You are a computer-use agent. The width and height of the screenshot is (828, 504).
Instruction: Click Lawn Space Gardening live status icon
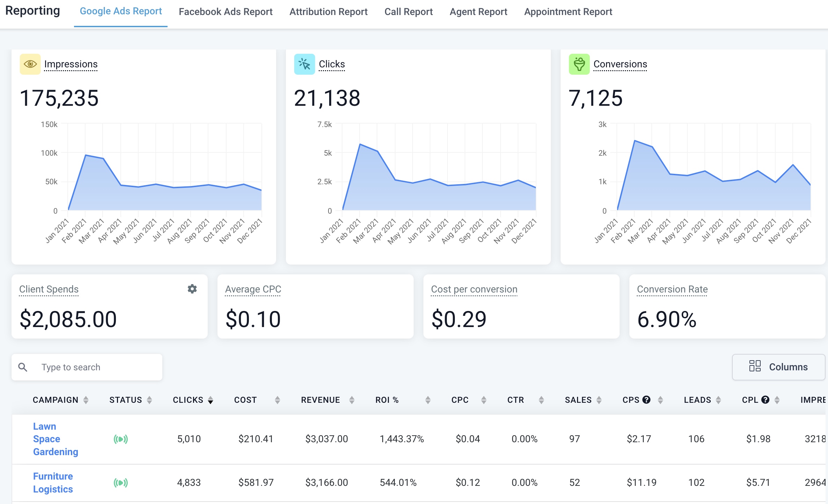click(121, 439)
